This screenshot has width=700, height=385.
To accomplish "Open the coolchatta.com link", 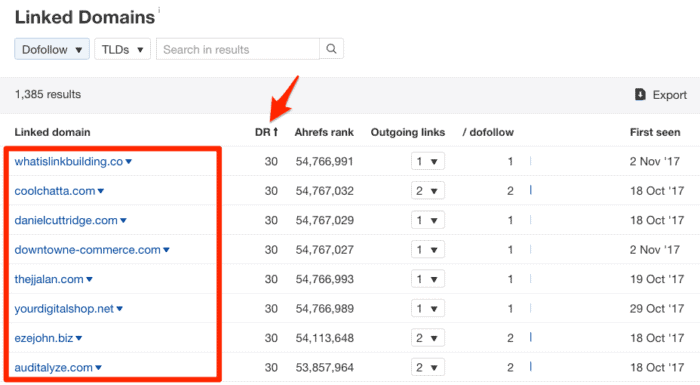I will 54,191.
